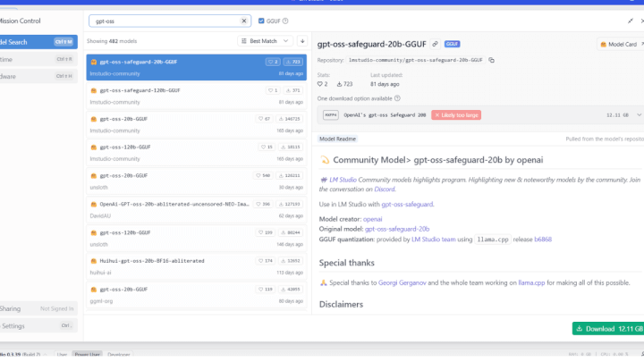Viewport: 644px width, 362px height.
Task: Open the llama.cpp link in Special thanks
Action: coord(531,282)
